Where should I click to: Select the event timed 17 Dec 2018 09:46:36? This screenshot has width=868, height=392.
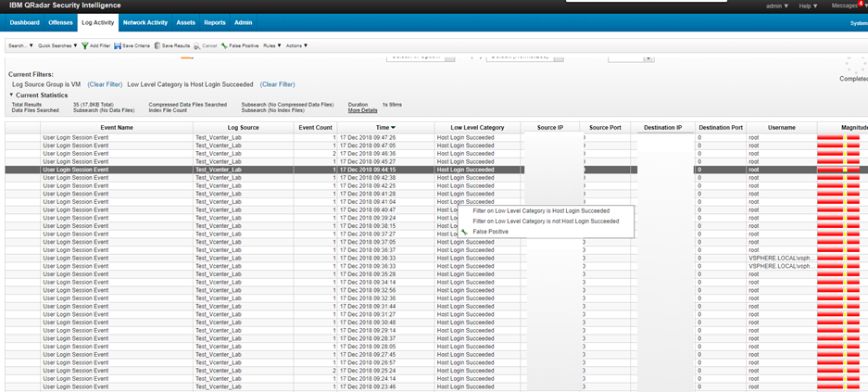pos(436,153)
